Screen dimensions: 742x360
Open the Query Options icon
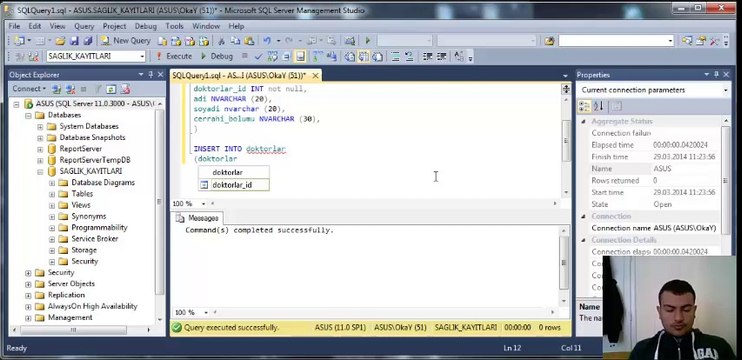click(x=286, y=56)
